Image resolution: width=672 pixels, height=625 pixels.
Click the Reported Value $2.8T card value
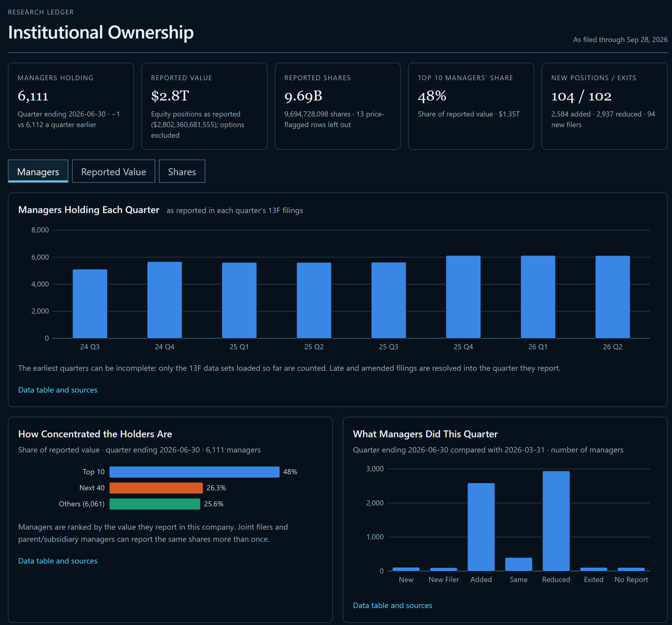170,96
